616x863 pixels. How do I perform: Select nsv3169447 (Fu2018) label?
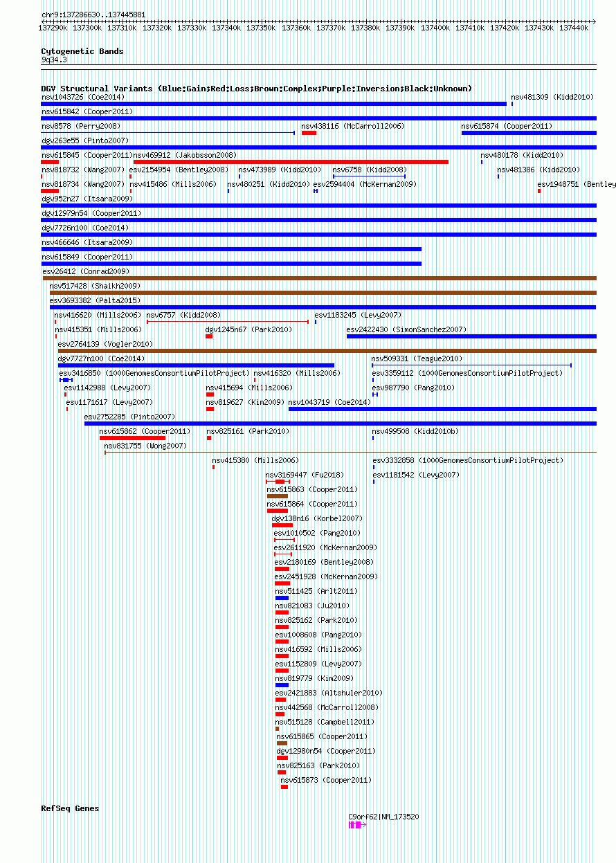click(x=305, y=475)
